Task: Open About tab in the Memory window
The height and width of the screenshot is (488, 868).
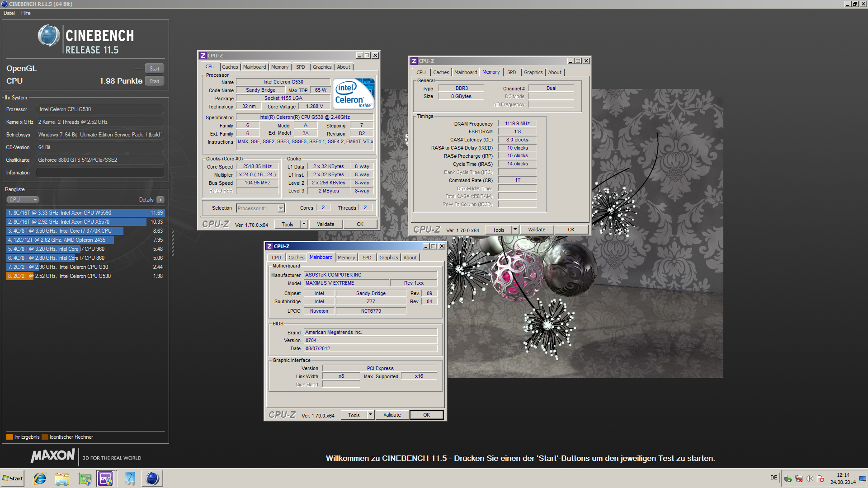Action: pyautogui.click(x=555, y=72)
